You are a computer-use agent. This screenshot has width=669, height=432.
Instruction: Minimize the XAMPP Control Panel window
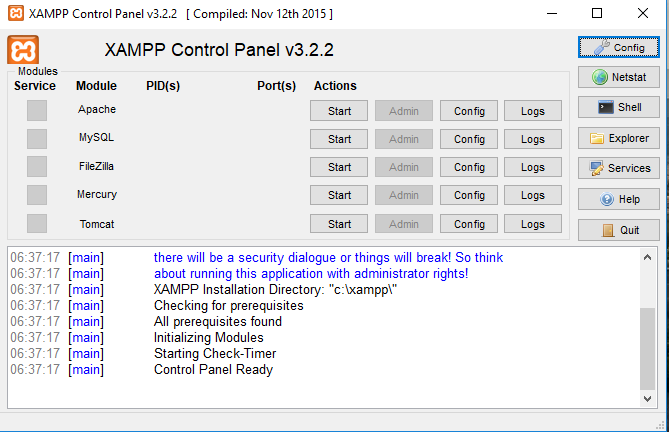552,13
